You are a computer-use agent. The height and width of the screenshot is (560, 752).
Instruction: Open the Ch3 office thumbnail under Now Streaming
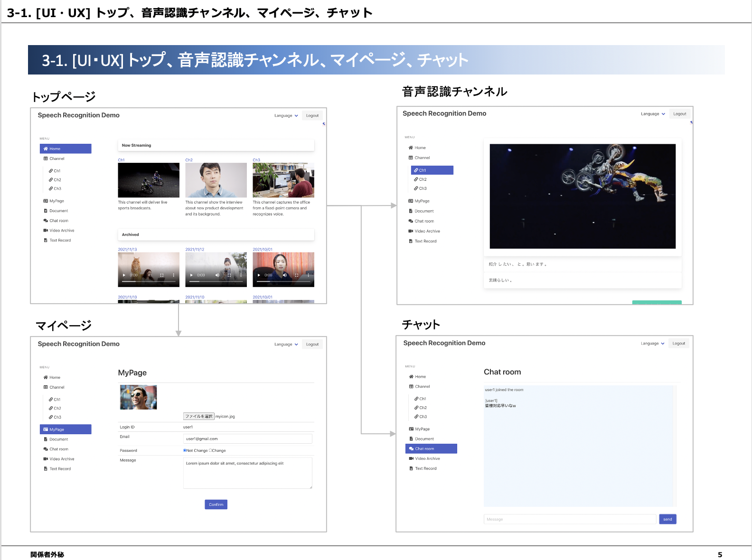click(x=283, y=180)
